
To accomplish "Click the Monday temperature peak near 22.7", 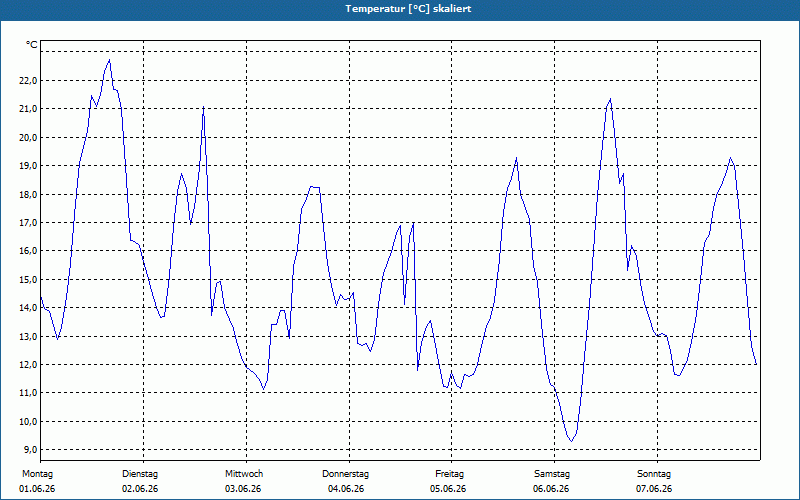I will [109, 60].
